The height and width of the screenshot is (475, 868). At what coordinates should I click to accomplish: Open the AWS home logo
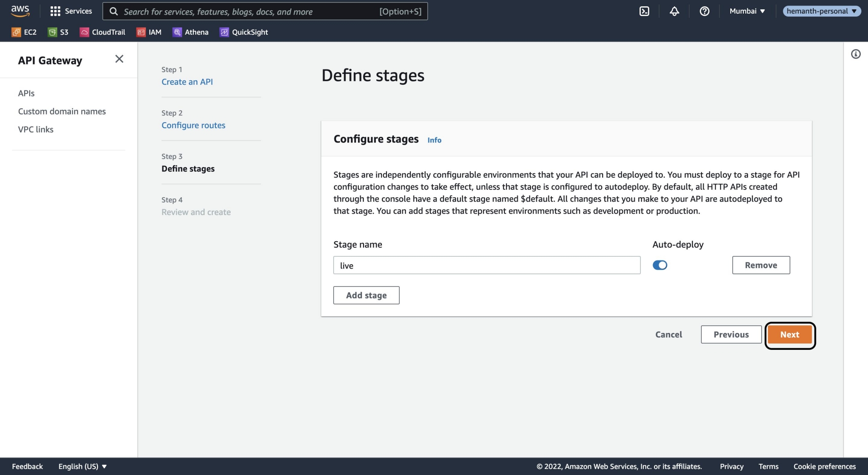click(x=20, y=11)
